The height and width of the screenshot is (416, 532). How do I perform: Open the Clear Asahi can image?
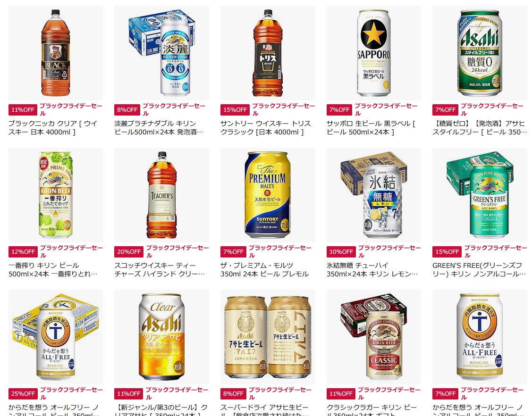[161, 337]
